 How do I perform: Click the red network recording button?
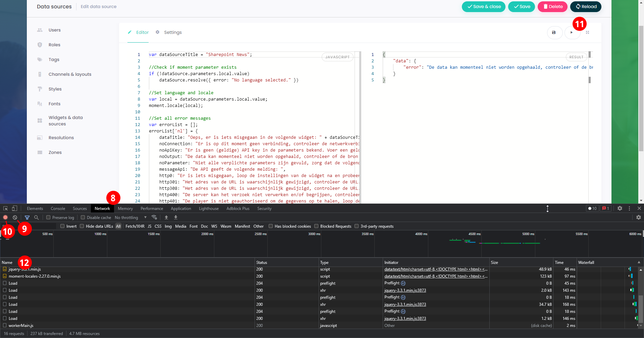(x=5, y=218)
